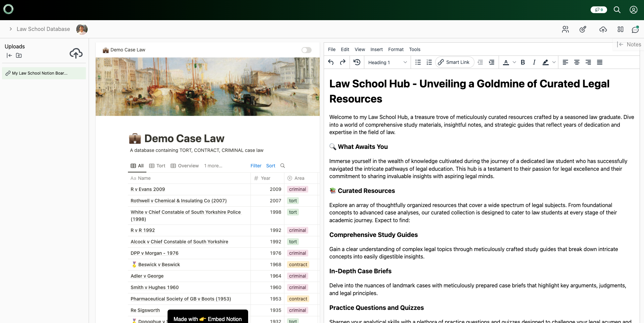The height and width of the screenshot is (323, 644).
Task: Open the chat comments icon
Action: [x=635, y=29]
